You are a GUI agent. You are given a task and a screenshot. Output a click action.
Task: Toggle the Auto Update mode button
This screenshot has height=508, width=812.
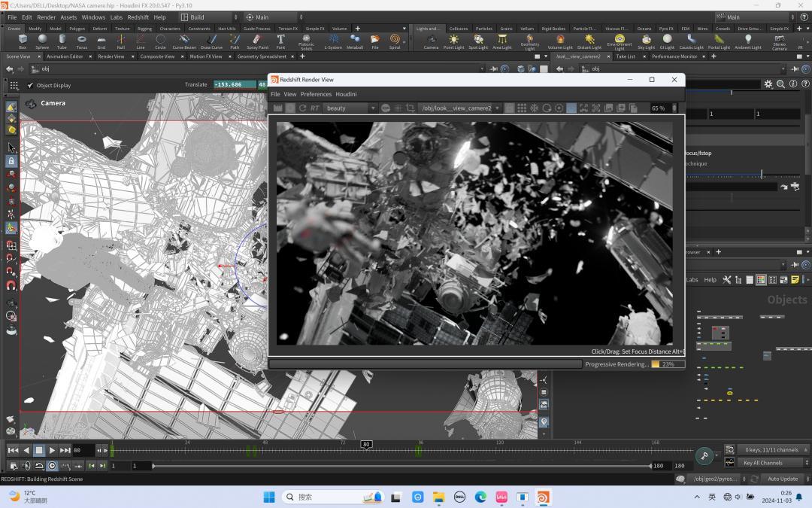click(x=783, y=479)
